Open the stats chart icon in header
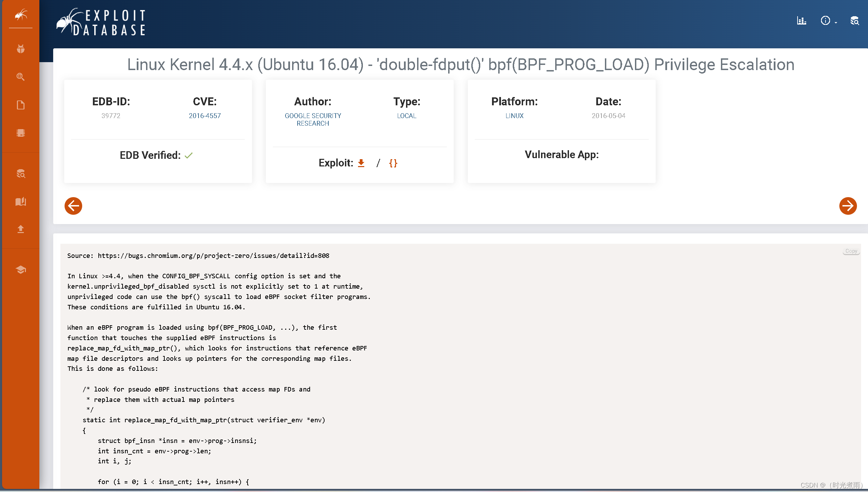Viewport: 868px width, 492px height. point(801,21)
